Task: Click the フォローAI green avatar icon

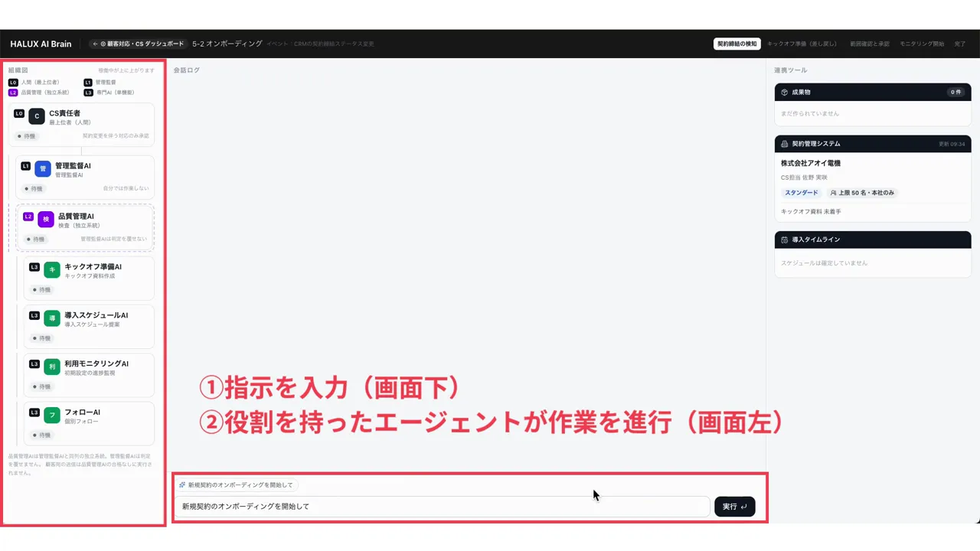Action: [52, 416]
